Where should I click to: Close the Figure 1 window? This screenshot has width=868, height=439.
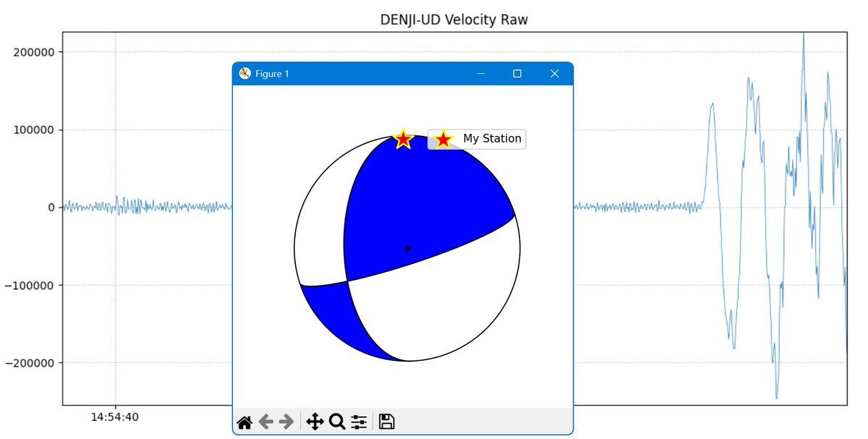tap(555, 74)
